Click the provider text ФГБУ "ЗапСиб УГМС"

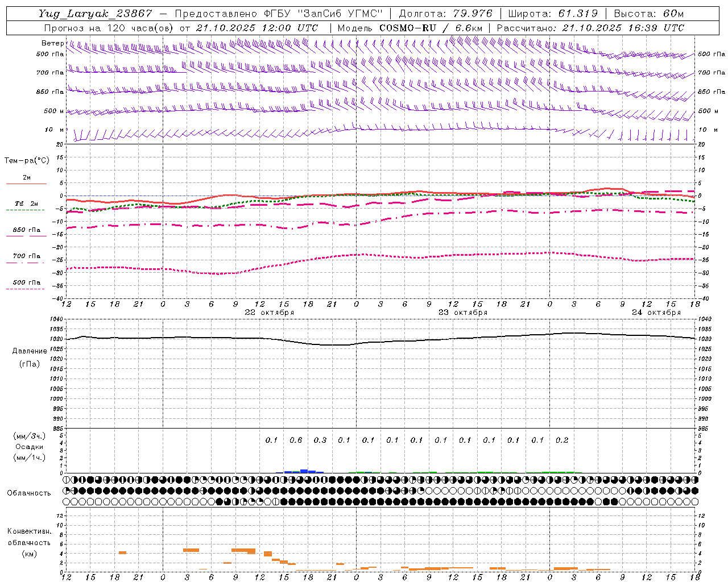point(324,14)
